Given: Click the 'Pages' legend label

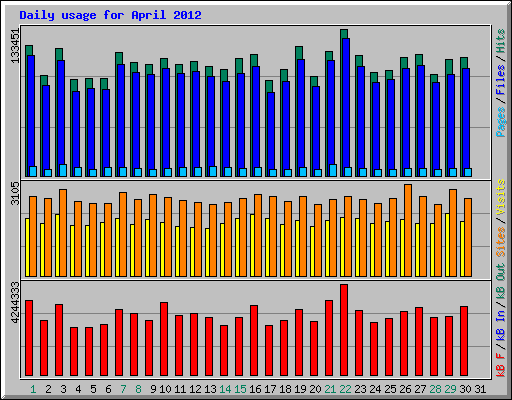Looking at the screenshot, I should point(501,122).
